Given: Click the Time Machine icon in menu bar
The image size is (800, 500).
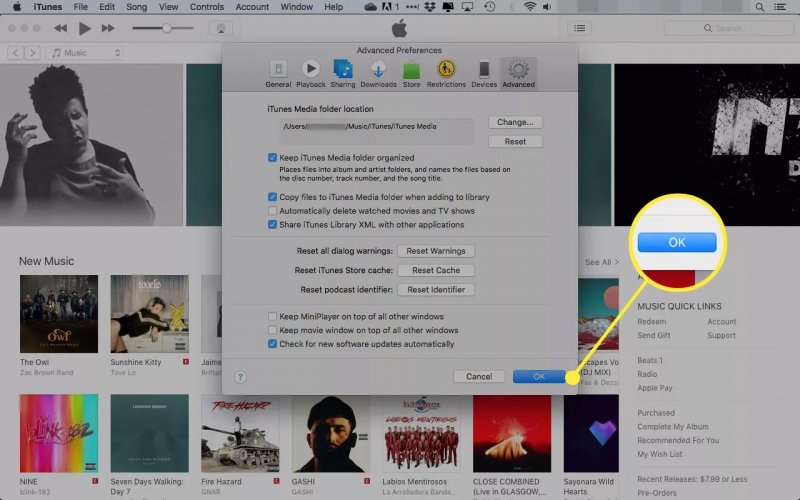Looking at the screenshot, I should (x=489, y=7).
